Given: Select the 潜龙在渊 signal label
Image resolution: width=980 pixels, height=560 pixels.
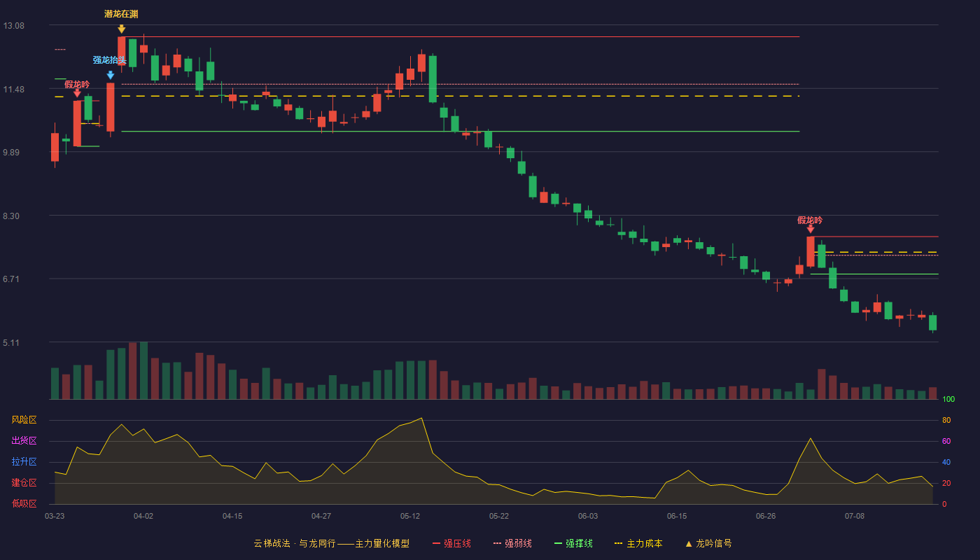Looking at the screenshot, I should pyautogui.click(x=121, y=14).
